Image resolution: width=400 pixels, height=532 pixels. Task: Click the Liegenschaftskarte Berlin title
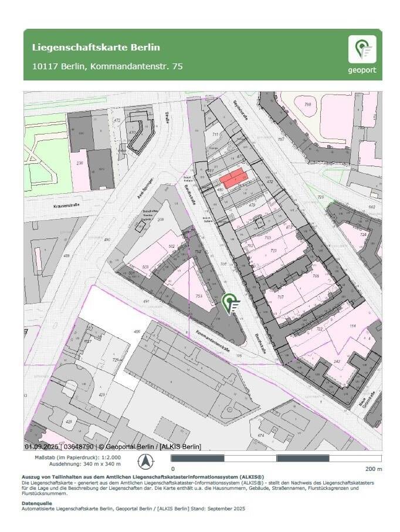(x=96, y=47)
